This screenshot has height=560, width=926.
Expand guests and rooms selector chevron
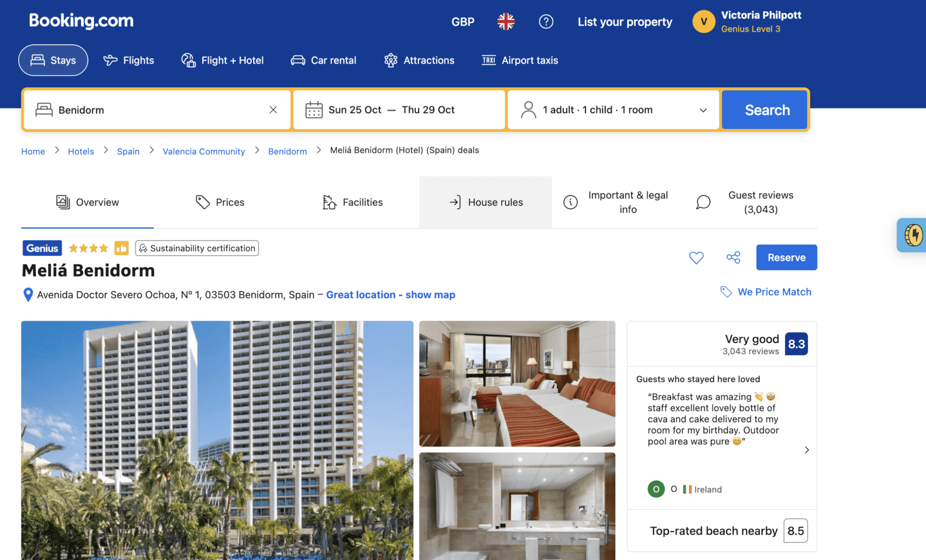pos(703,110)
